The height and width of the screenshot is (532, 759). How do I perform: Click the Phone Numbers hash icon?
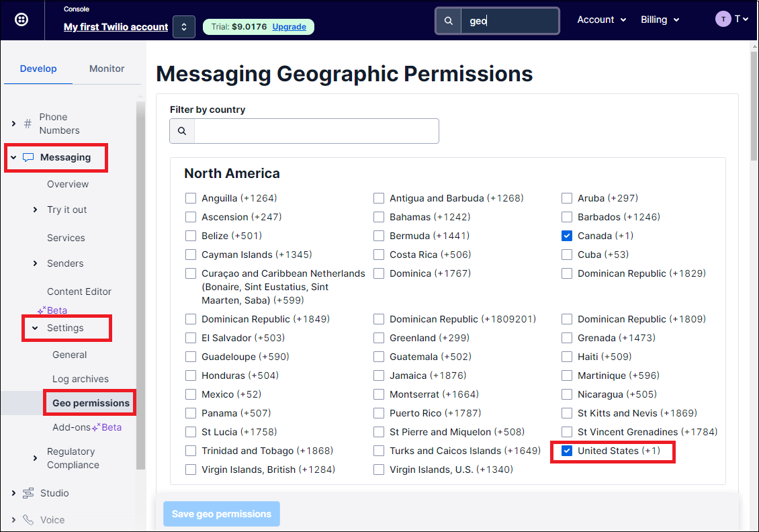point(28,124)
